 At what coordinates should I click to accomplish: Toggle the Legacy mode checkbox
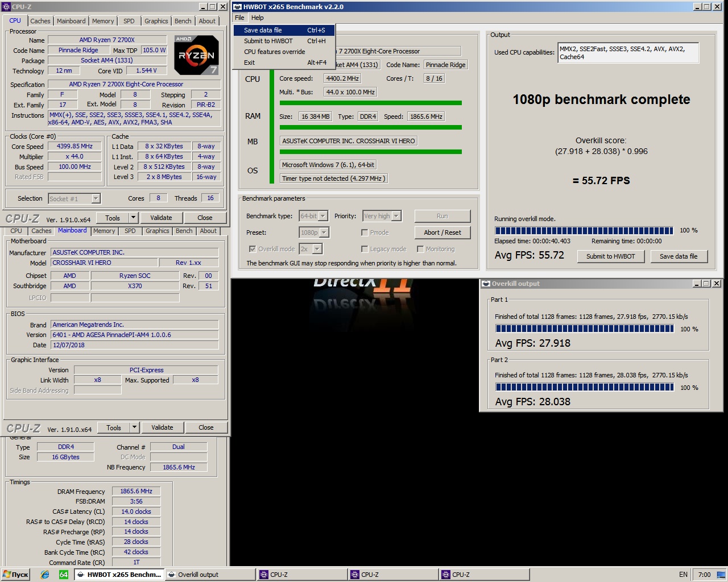(365, 249)
